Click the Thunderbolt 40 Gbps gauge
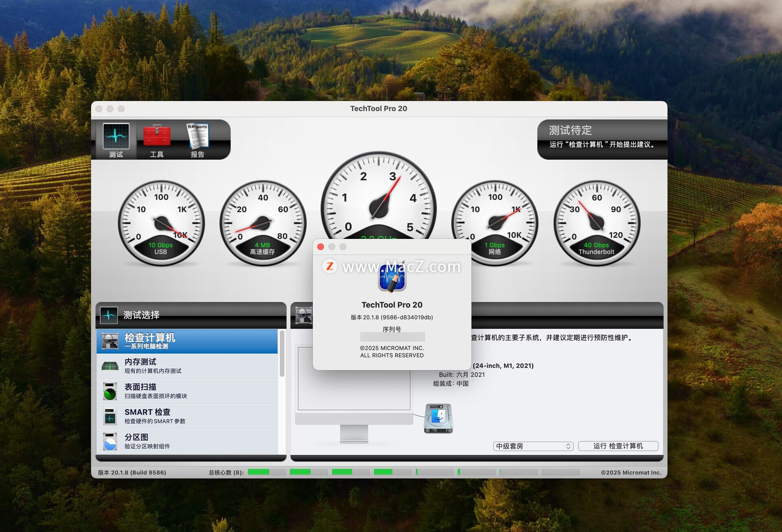 (597, 223)
